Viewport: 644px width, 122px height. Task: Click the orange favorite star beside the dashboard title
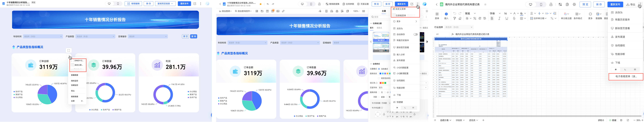[261, 4]
